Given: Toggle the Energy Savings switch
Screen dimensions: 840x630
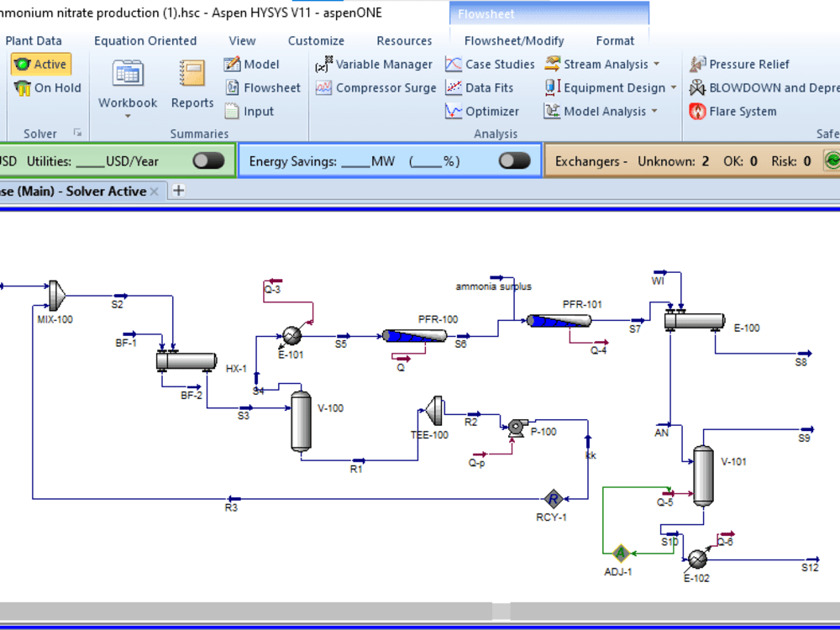Looking at the screenshot, I should [514, 160].
